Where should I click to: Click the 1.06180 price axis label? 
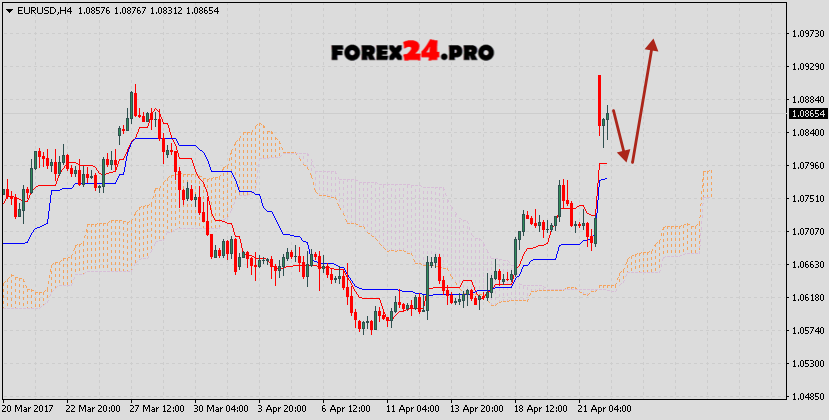(807, 298)
